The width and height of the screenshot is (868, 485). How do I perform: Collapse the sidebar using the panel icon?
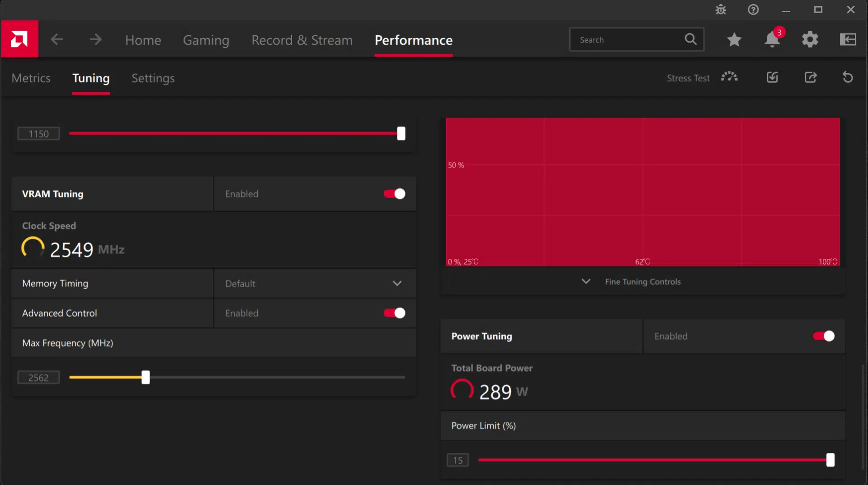point(848,39)
